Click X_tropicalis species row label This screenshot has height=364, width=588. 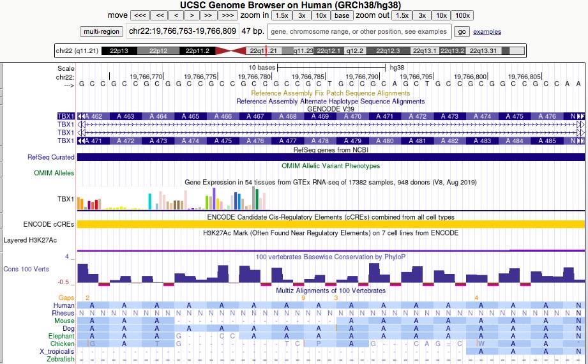57,352
